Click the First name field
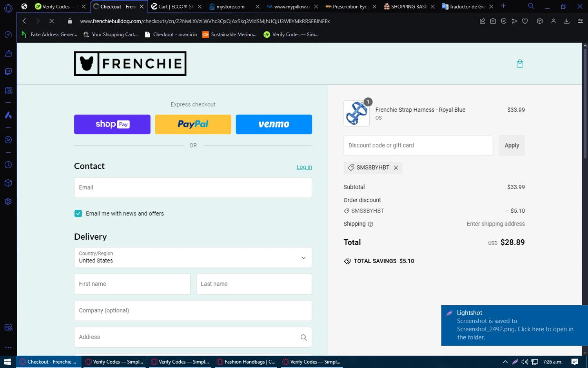Screen dimensions: 588x368 132,284
